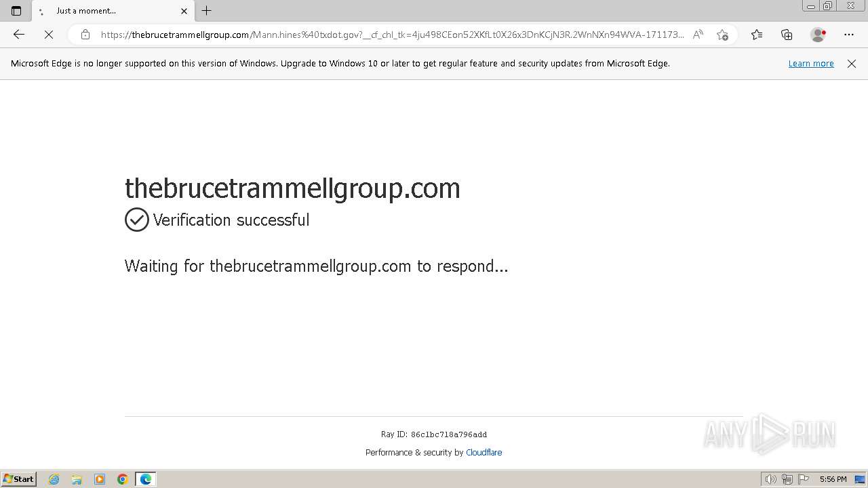Image resolution: width=868 pixels, height=488 pixels.
Task: Dismiss the Edge support notification bar
Action: [852, 64]
